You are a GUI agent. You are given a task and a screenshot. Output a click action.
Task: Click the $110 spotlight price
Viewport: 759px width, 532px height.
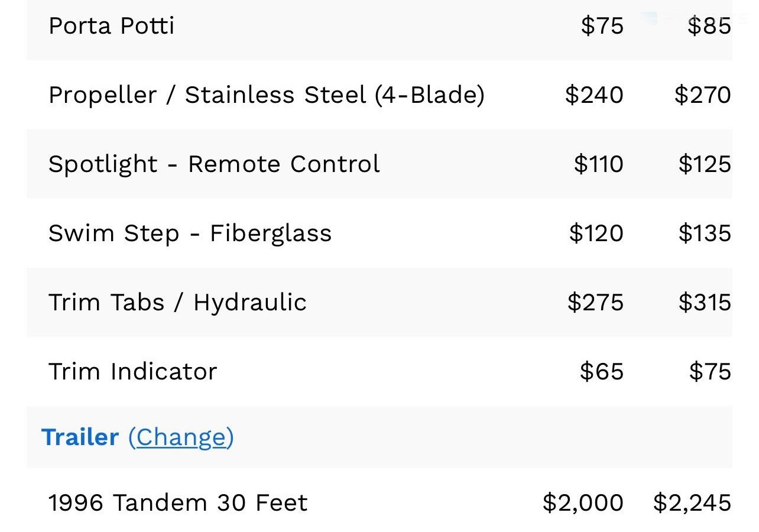point(598,164)
